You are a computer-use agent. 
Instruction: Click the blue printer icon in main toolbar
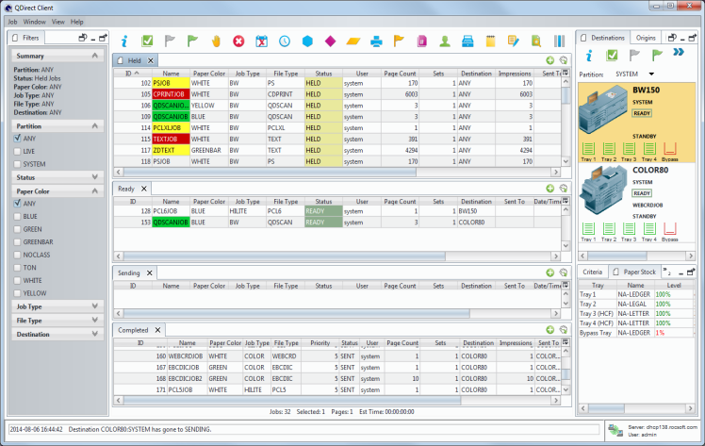coord(376,41)
